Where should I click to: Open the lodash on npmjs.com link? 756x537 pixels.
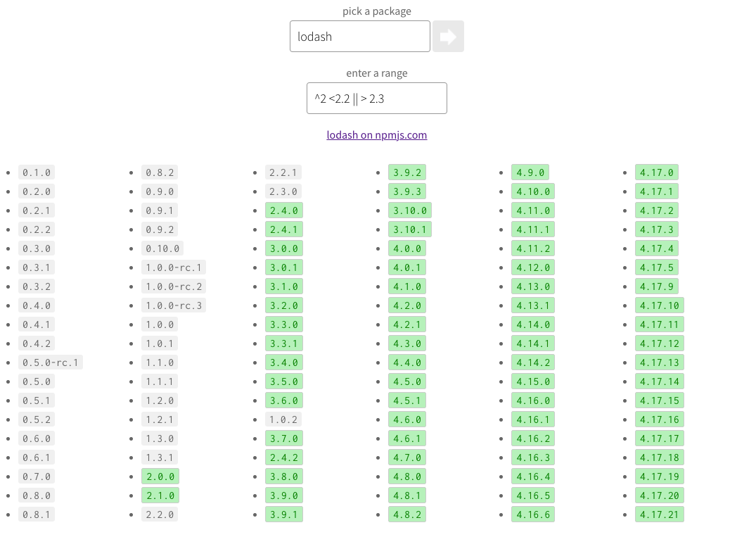[x=376, y=135]
